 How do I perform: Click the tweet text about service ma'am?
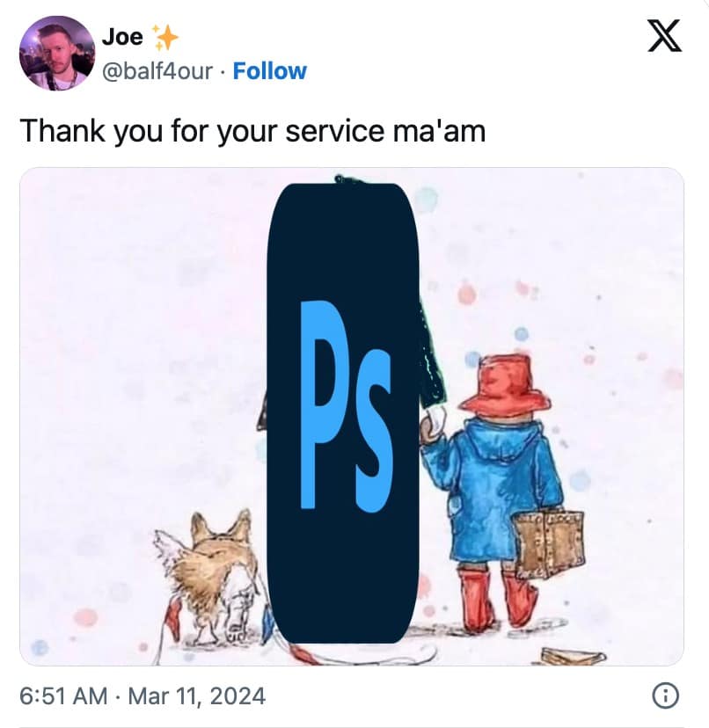tap(252, 131)
